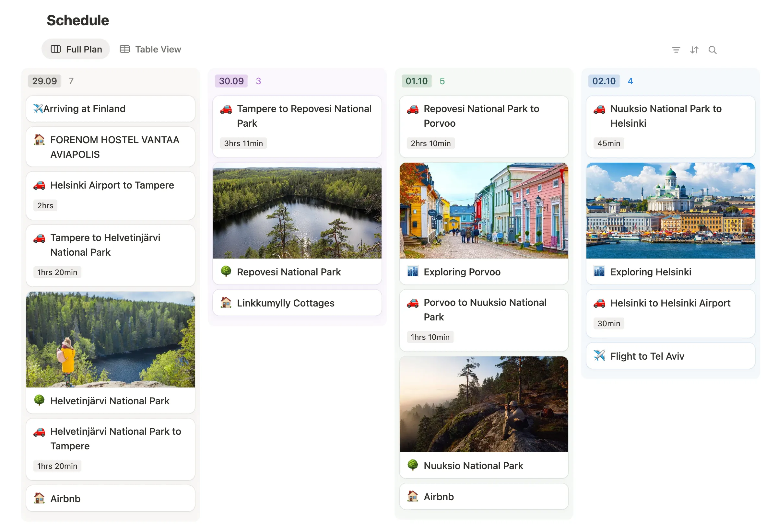
Task: Click the sort arrows icon
Action: tap(694, 50)
